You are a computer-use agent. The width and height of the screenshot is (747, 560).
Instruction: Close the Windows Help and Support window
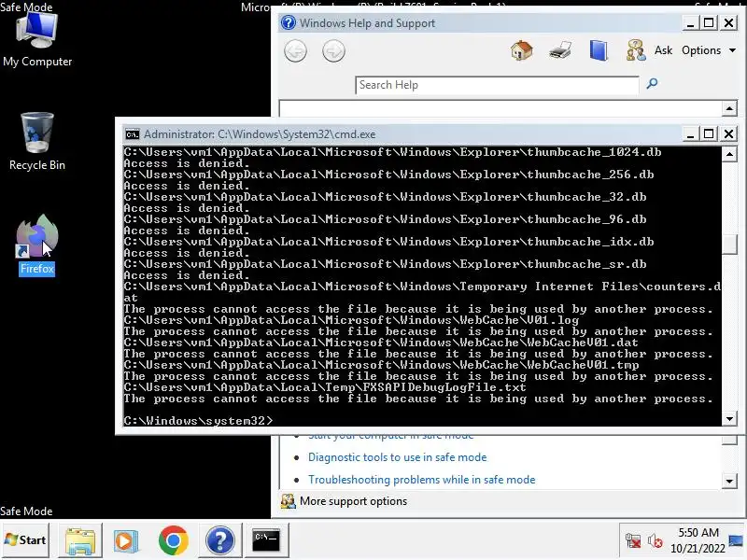point(728,22)
